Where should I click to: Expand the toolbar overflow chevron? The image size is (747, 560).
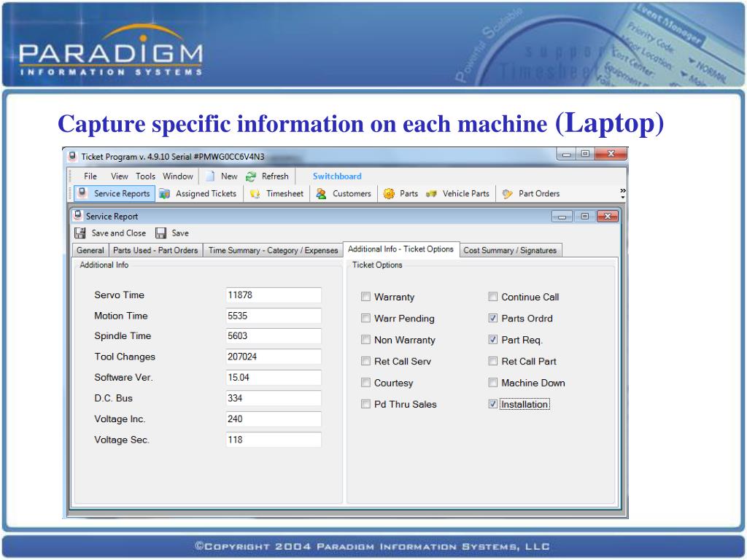(623, 193)
